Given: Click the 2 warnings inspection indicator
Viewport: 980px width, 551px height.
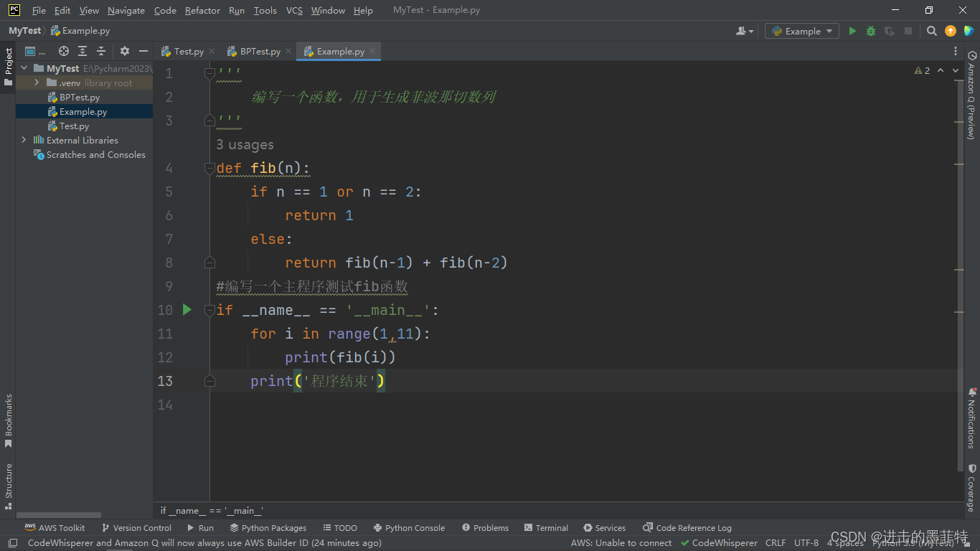Looking at the screenshot, I should tap(922, 70).
